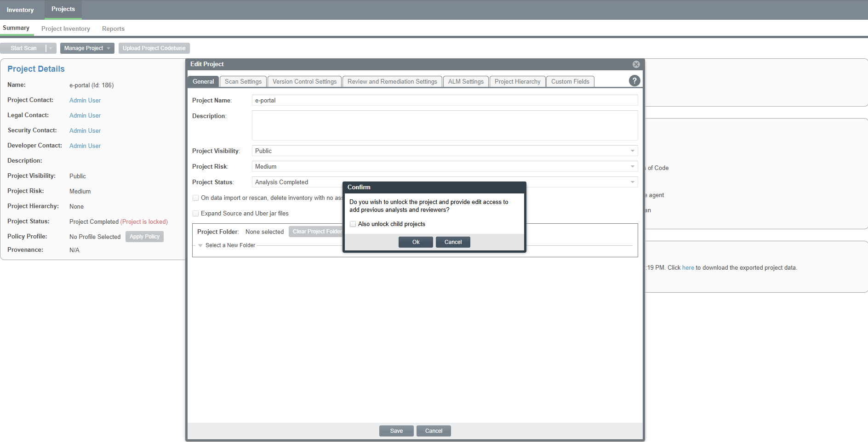Check Also unlock child projects

(x=353, y=224)
